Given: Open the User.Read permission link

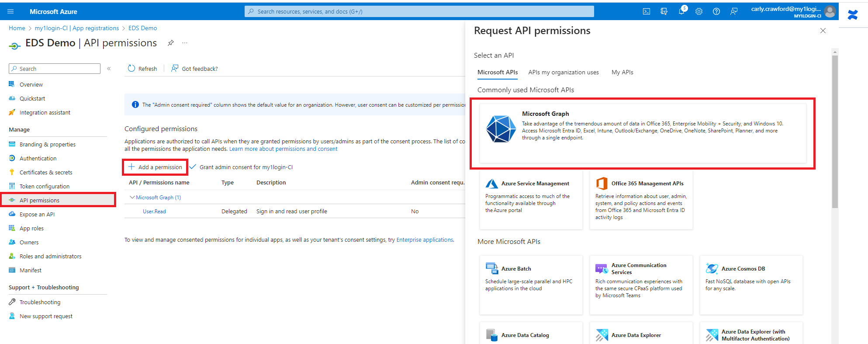Looking at the screenshot, I should click(x=154, y=211).
